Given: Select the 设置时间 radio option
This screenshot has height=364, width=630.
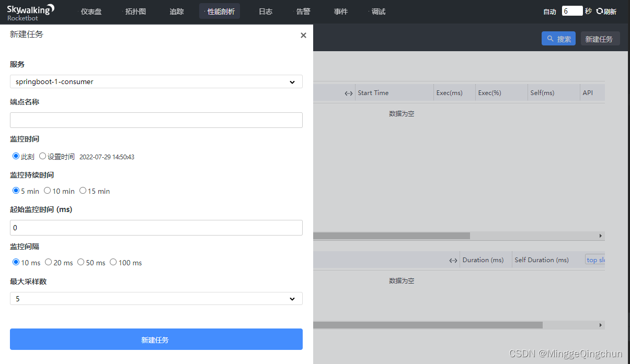Looking at the screenshot, I should tap(43, 156).
